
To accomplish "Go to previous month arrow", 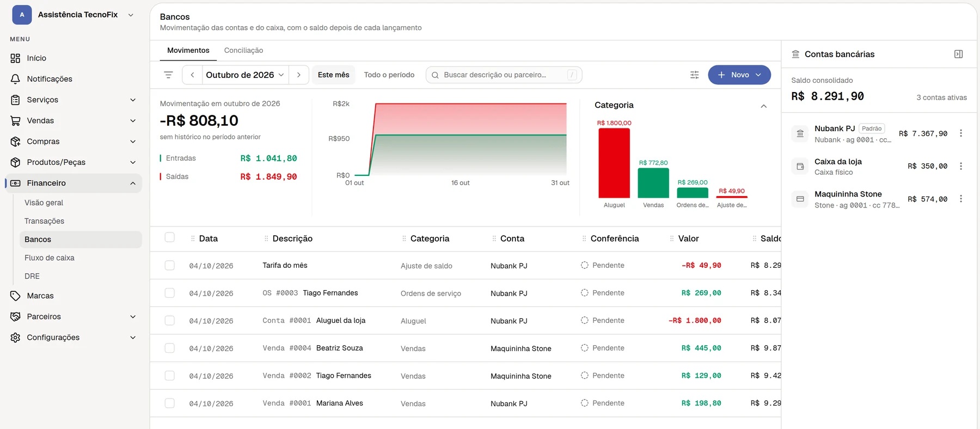I will [192, 75].
